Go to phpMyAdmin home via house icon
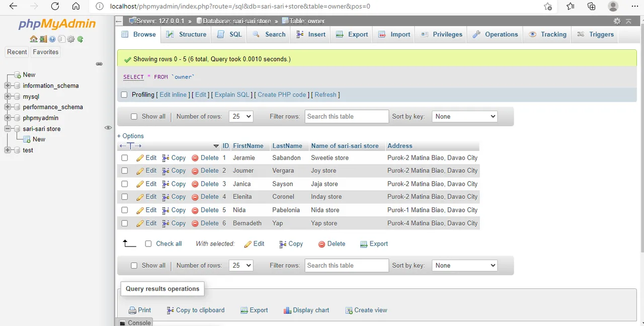Screen dimensions: 644x326 click(33, 39)
